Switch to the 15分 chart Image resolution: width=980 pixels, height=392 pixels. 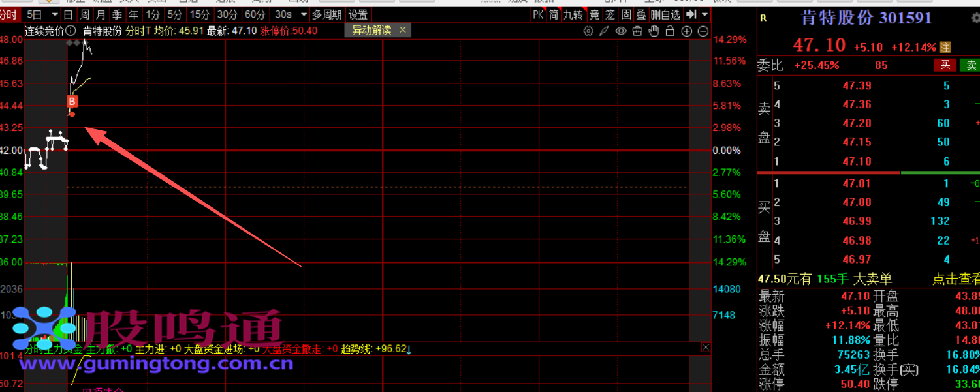(x=199, y=14)
